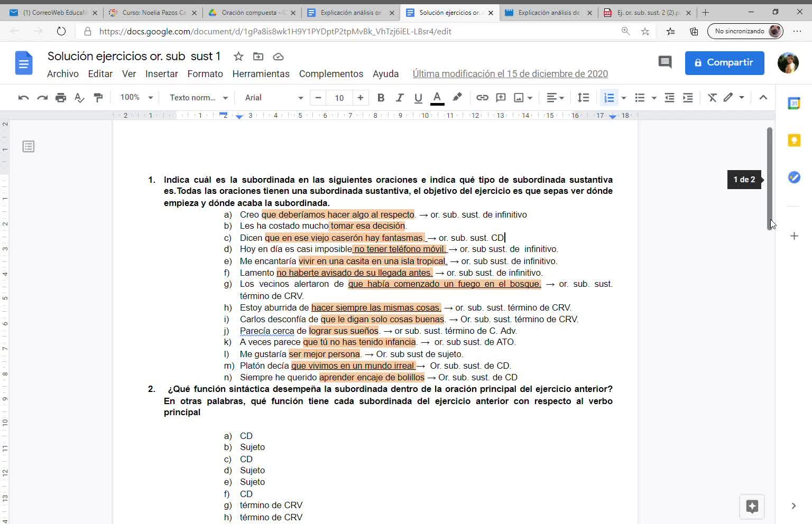Image resolution: width=812 pixels, height=524 pixels.
Task: Toggle underline formatting
Action: [418, 98]
